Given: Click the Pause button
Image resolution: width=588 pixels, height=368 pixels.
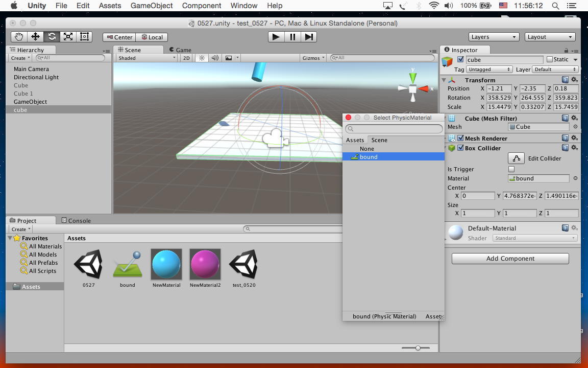Looking at the screenshot, I should (292, 37).
